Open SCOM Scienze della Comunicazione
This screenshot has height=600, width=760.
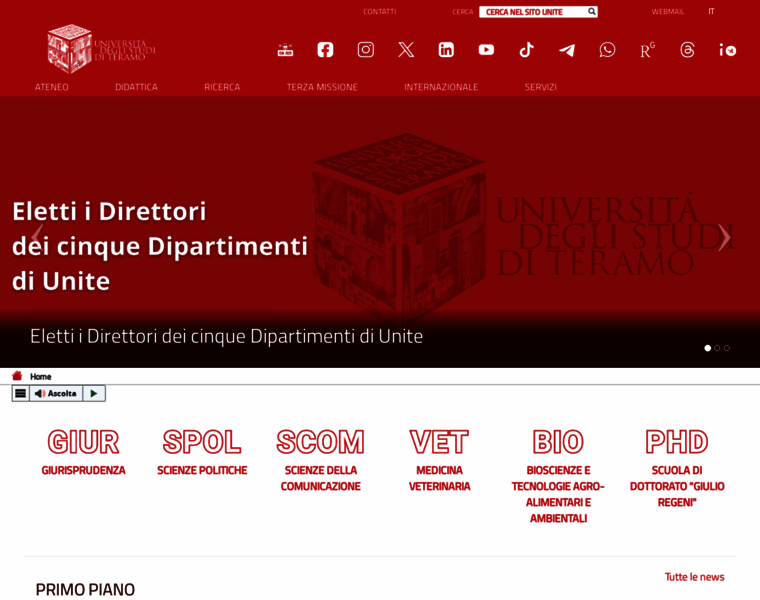(x=320, y=460)
